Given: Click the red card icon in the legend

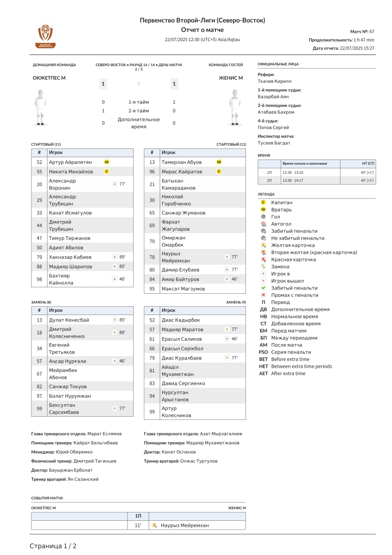Looking at the screenshot, I should click(263, 259).
